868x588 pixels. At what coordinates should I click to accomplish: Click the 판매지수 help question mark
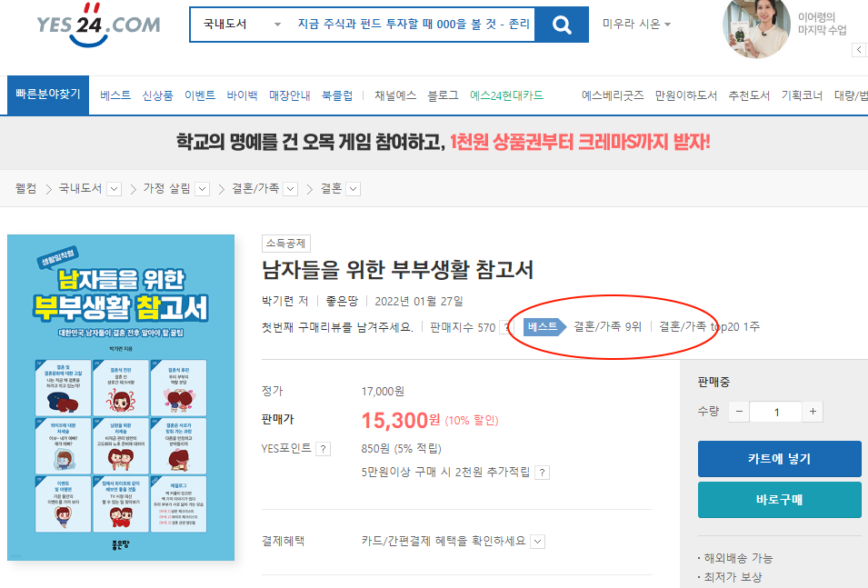click(504, 327)
